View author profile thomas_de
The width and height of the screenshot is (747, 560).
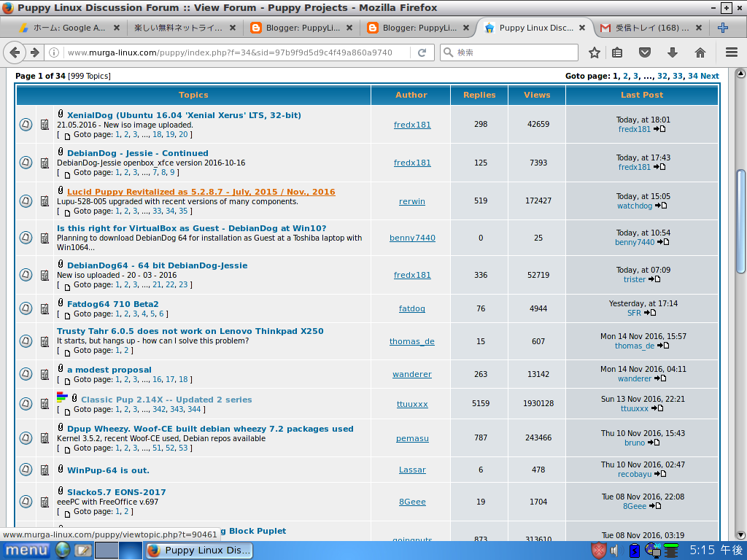[412, 341]
